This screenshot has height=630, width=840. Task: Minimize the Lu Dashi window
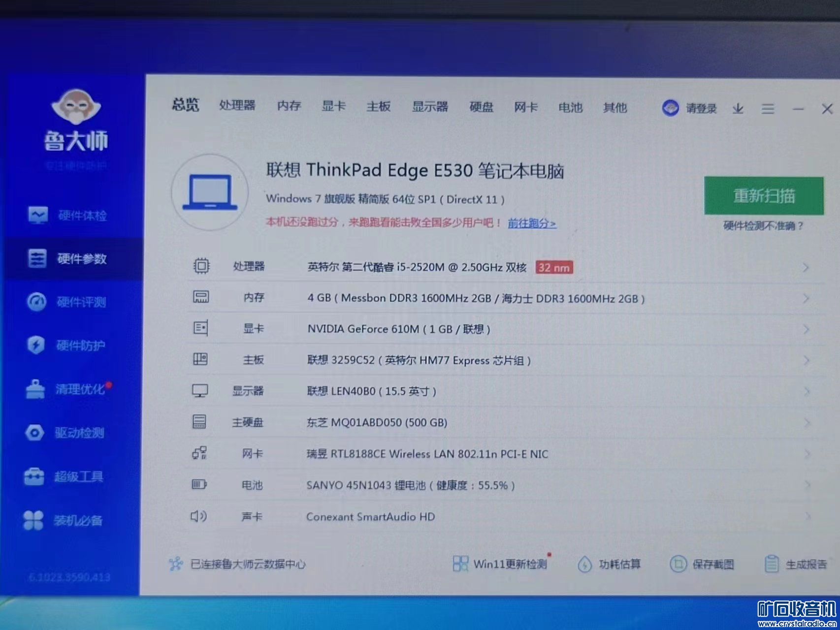798,109
